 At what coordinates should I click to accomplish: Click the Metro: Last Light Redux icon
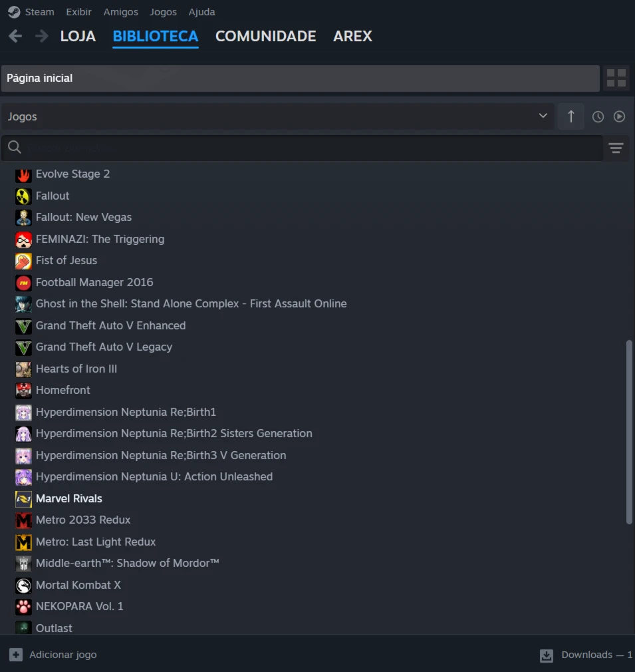pos(23,542)
